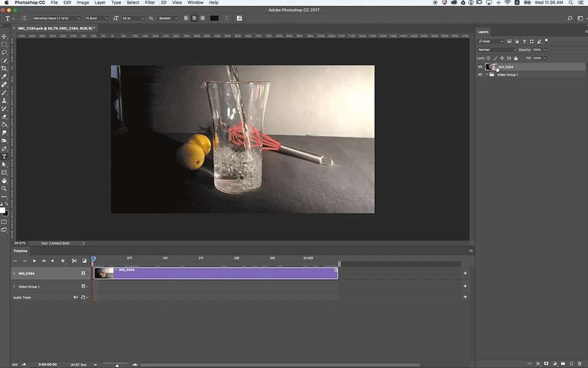Click Create Warped Text icon
The height and width of the screenshot is (368, 588).
(227, 18)
